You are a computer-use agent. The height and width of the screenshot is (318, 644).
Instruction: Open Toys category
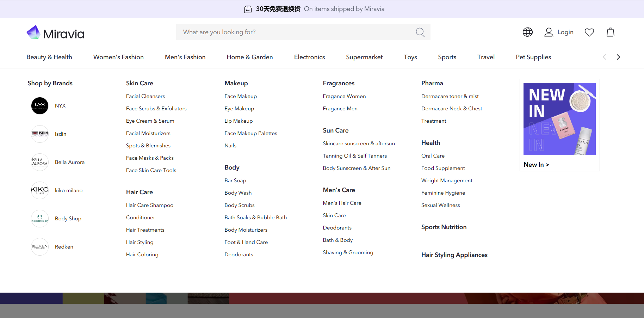(x=410, y=57)
